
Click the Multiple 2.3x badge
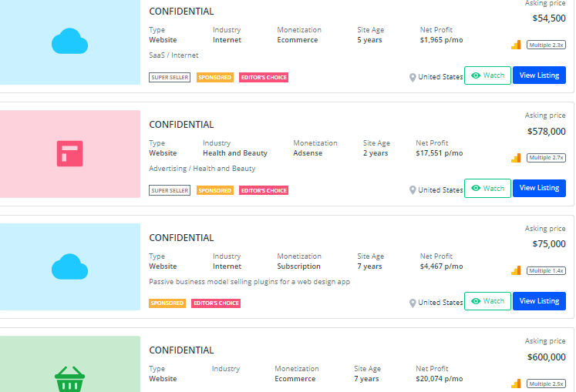click(546, 45)
